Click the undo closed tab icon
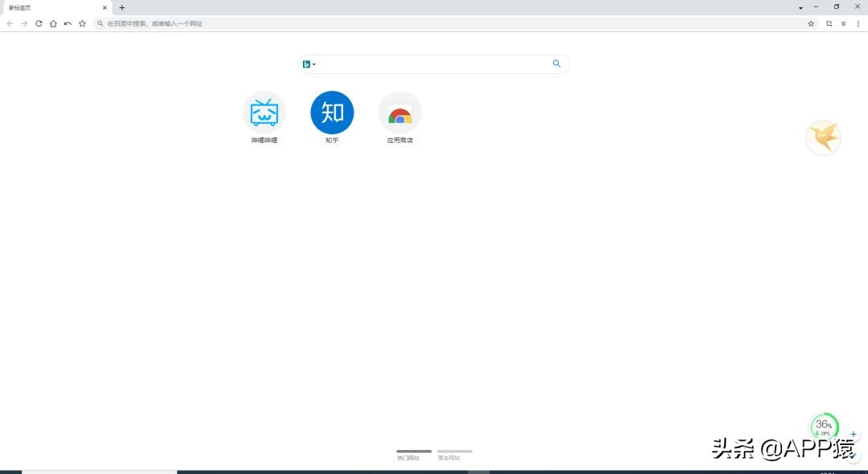The image size is (868, 474). pos(68,24)
